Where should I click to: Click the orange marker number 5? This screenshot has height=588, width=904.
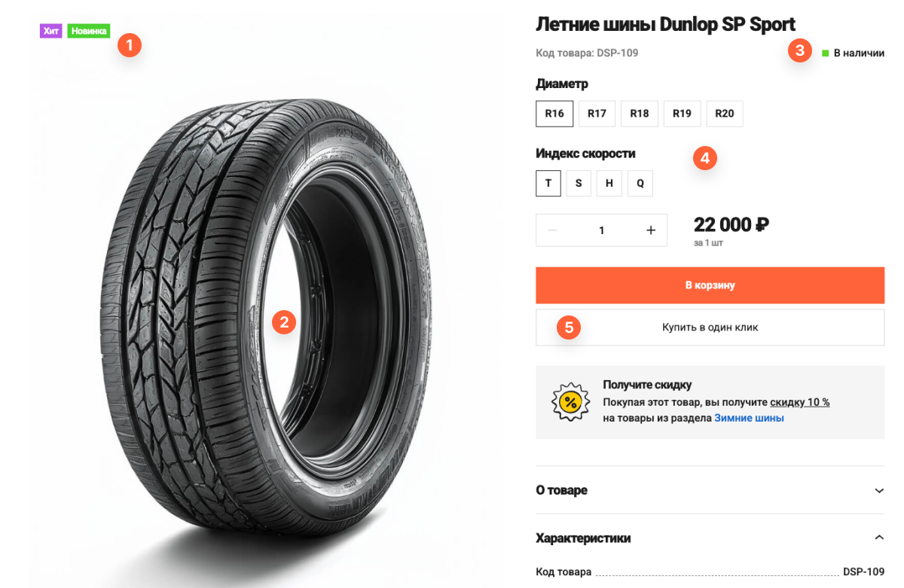(569, 327)
